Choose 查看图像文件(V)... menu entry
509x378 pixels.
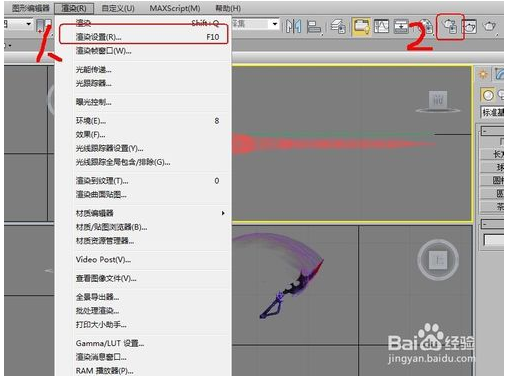pyautogui.click(x=144, y=278)
